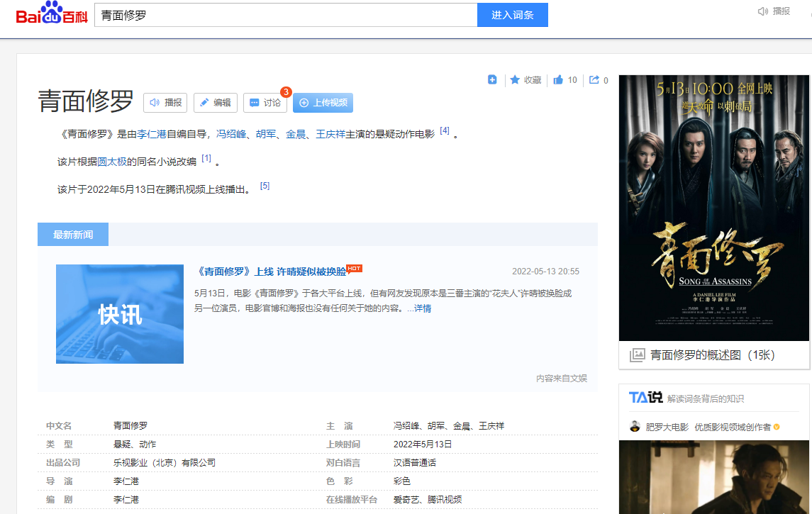
Task: Open the 圆太极 author link
Action: tap(112, 162)
